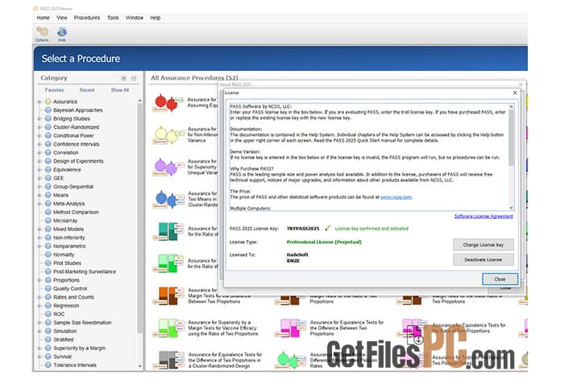Viewport: 564px width, 392px height.
Task: Expand the Means tree node
Action: [39, 195]
